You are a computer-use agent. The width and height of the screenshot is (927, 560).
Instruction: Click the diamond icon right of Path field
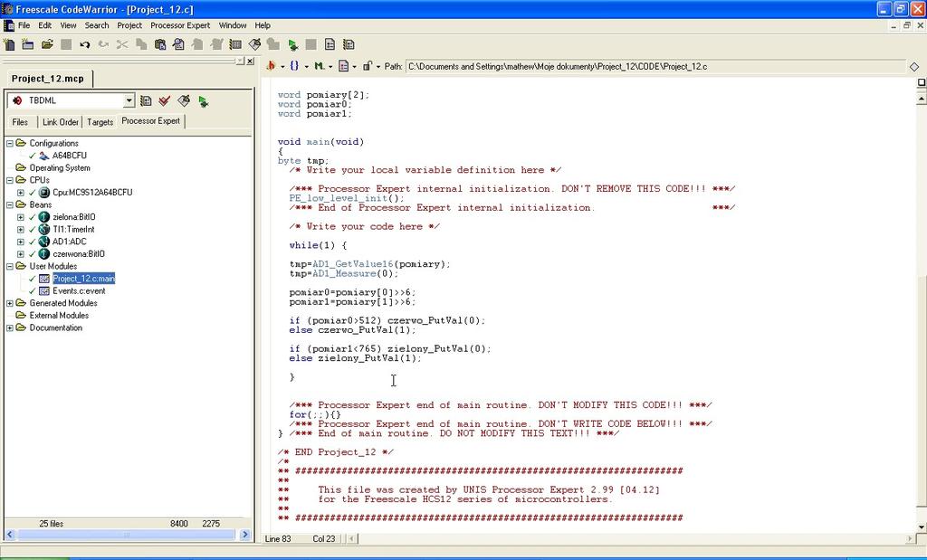pyautogui.click(x=914, y=67)
